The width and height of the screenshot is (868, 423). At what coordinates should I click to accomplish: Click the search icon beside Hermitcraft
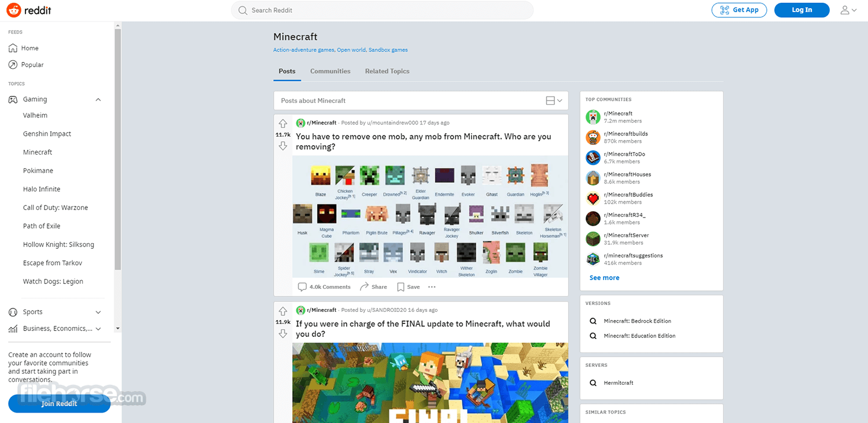click(593, 383)
